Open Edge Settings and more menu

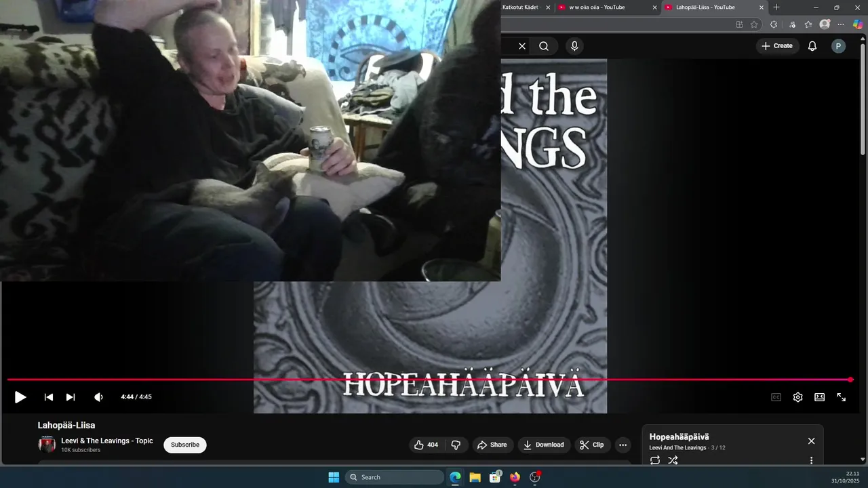tap(841, 24)
